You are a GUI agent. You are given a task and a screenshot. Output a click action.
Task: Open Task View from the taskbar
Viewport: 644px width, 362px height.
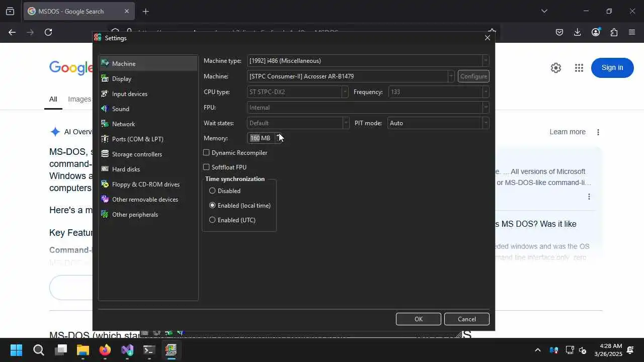pos(60,350)
